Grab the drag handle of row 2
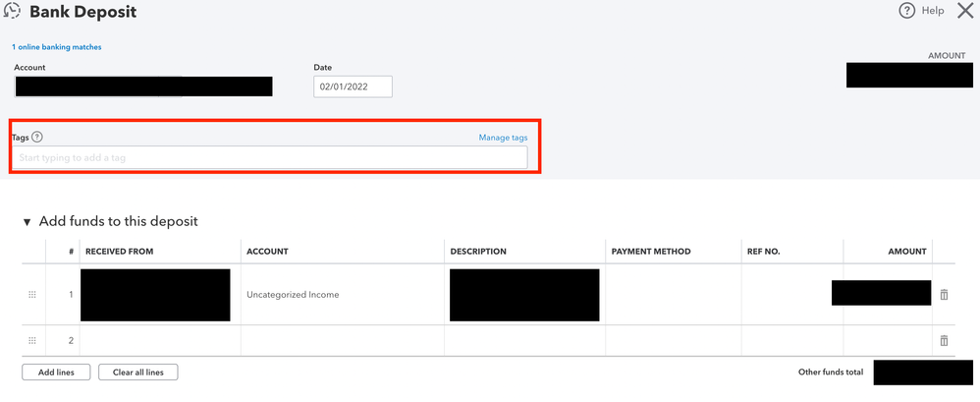This screenshot has width=980, height=402. click(x=32, y=341)
